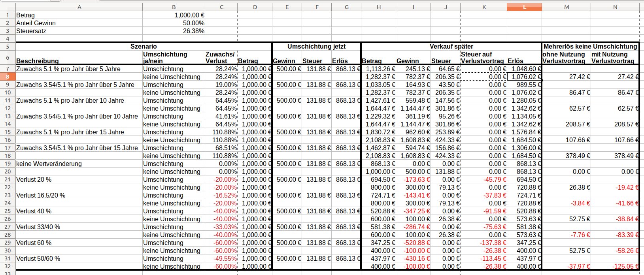
Task: Click the Anteil Gewinn 50.00% cell
Action: [x=174, y=23]
